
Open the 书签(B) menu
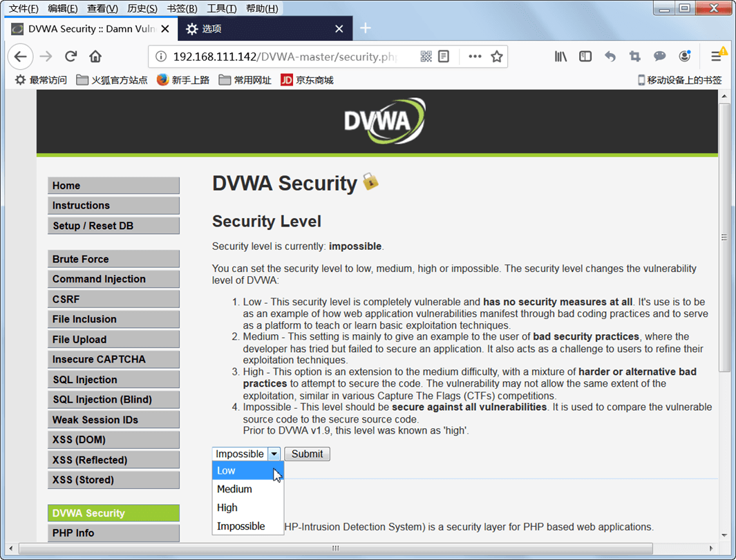pyautogui.click(x=182, y=8)
